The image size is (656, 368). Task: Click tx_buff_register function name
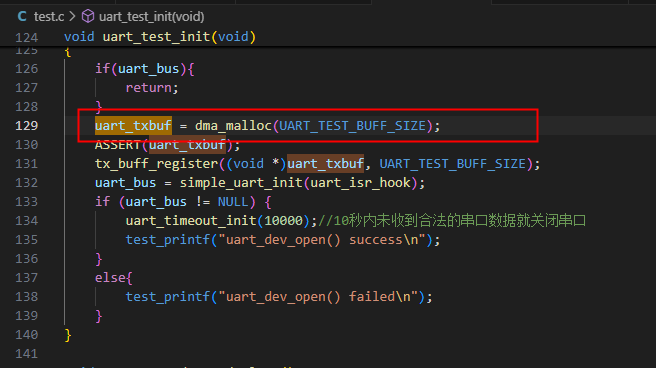coord(156,164)
